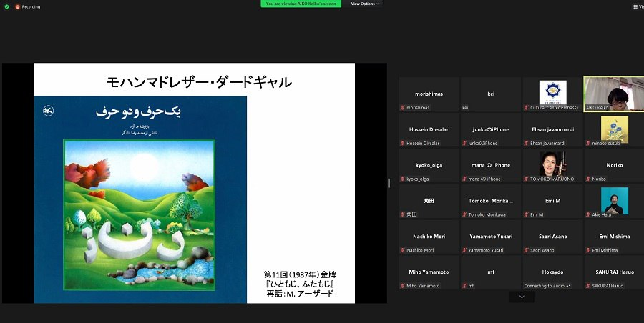Click Miho Yamamoto's muted mic icon
This screenshot has height=323, width=644.
(403, 286)
